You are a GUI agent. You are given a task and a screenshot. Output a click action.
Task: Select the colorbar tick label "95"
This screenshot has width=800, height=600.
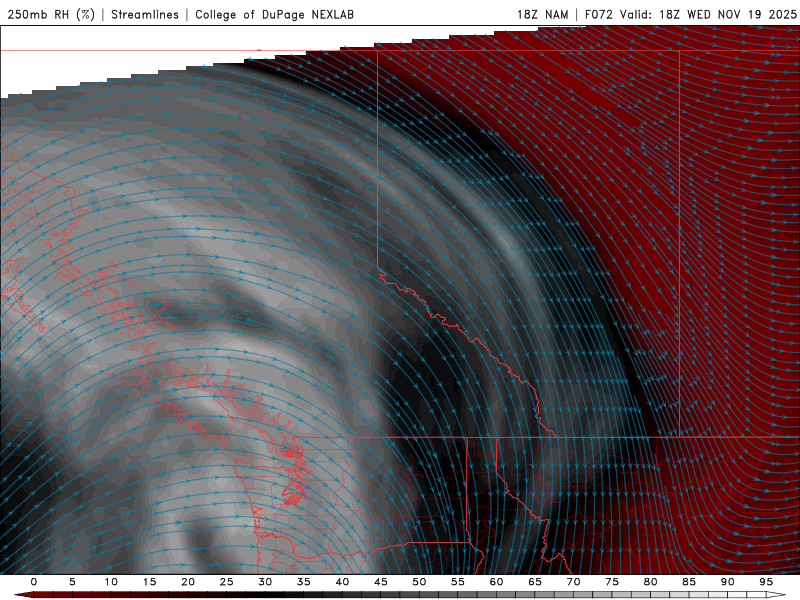point(766,582)
